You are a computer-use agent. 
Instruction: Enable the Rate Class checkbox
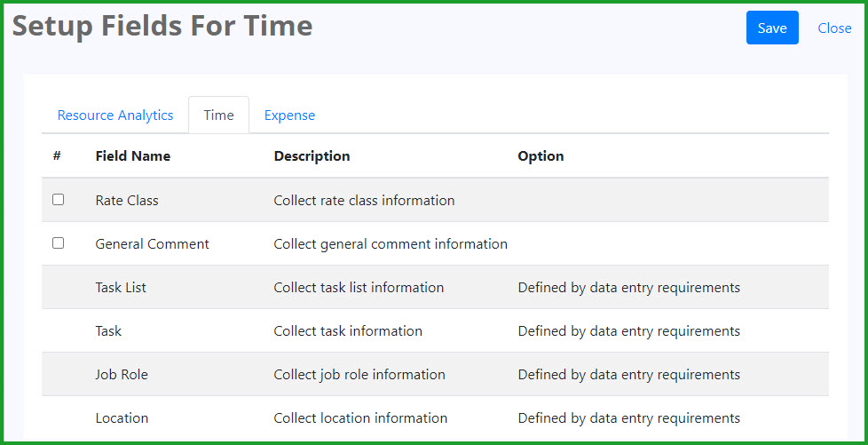(58, 200)
